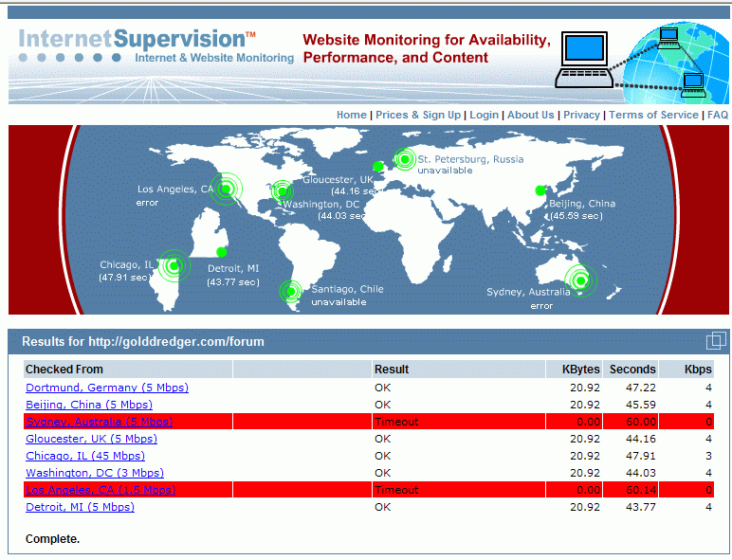Select the Detroit, MI green dot
The height and width of the screenshot is (560, 732).
(x=221, y=252)
